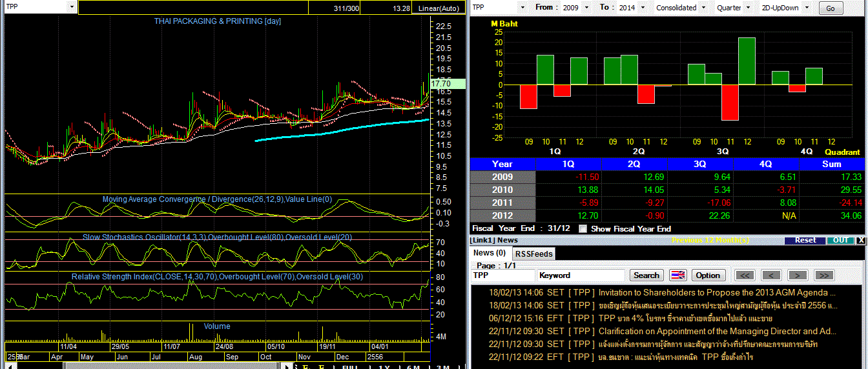Open the Quarter period dropdown

pyautogui.click(x=747, y=8)
